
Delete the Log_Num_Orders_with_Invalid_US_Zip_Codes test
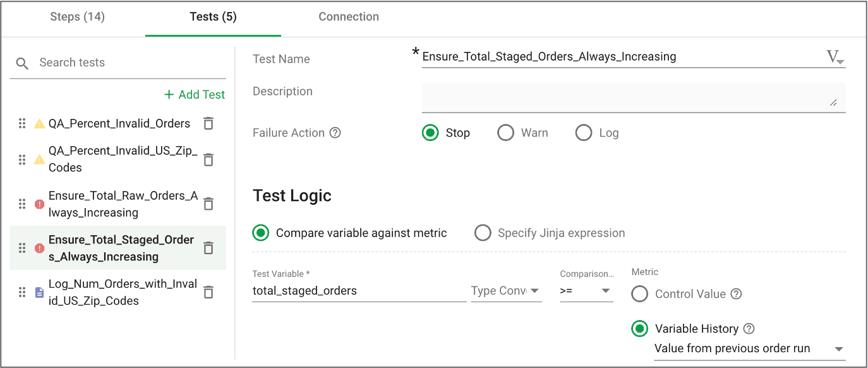(208, 292)
